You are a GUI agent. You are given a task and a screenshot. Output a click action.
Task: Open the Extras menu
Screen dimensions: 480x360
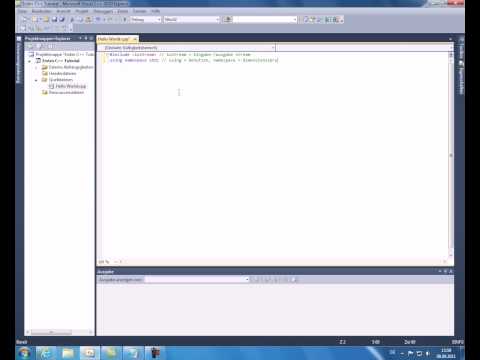(123, 11)
